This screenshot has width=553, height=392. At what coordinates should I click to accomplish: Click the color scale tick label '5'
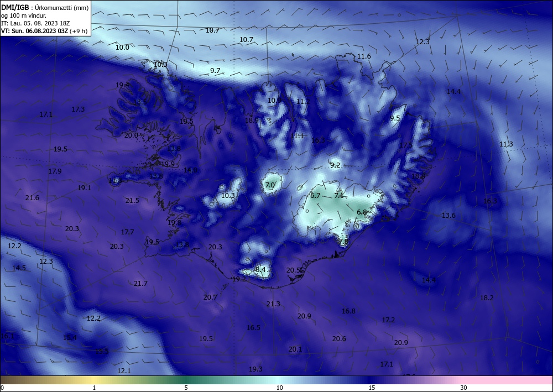coord(186,388)
